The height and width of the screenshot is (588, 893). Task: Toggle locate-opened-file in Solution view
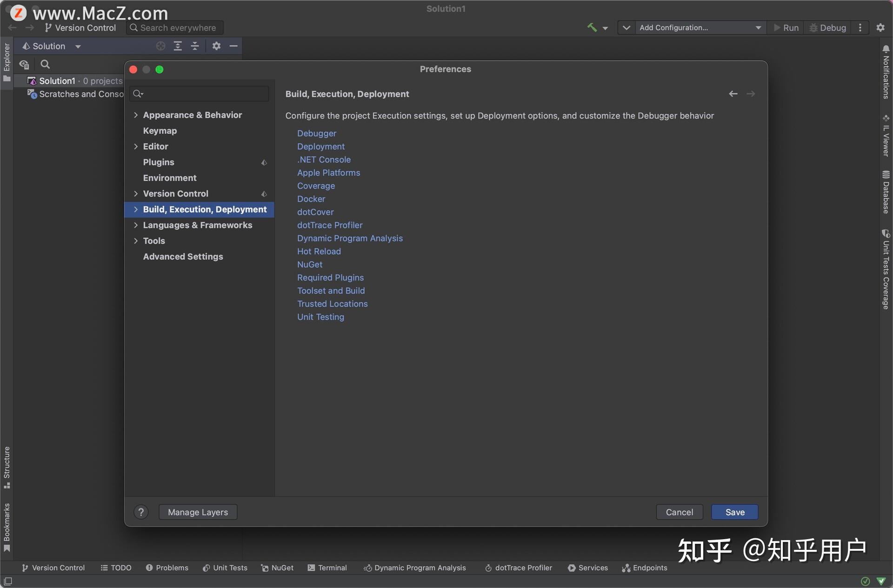160,46
